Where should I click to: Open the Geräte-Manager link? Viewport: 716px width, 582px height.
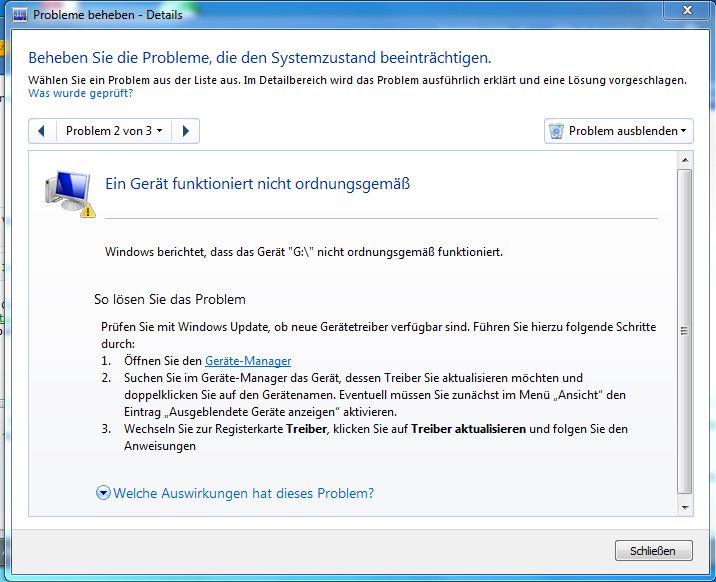[x=248, y=361]
